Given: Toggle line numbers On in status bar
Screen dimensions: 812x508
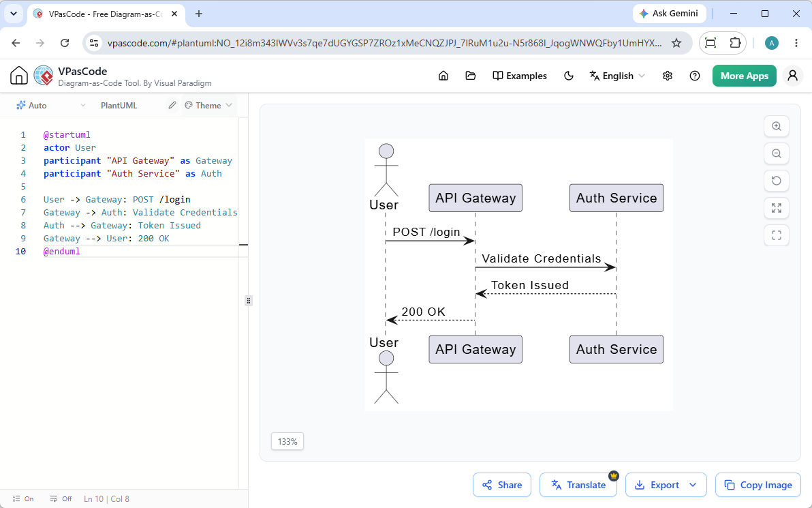Looking at the screenshot, I should click(x=23, y=498).
